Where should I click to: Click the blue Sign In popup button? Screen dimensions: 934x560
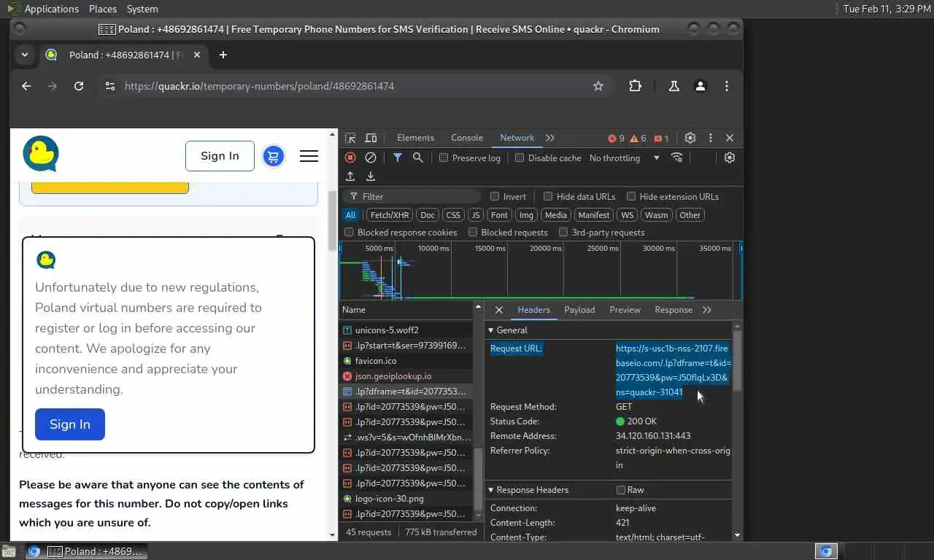point(70,424)
